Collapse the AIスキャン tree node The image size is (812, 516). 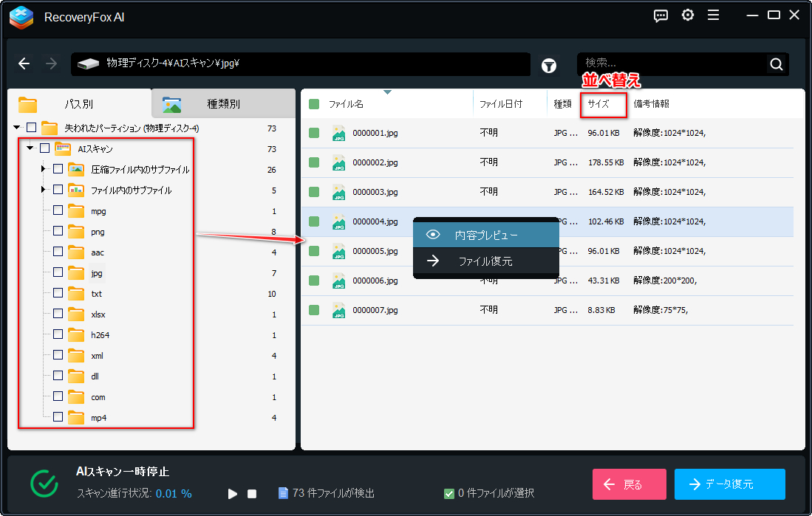[x=30, y=148]
